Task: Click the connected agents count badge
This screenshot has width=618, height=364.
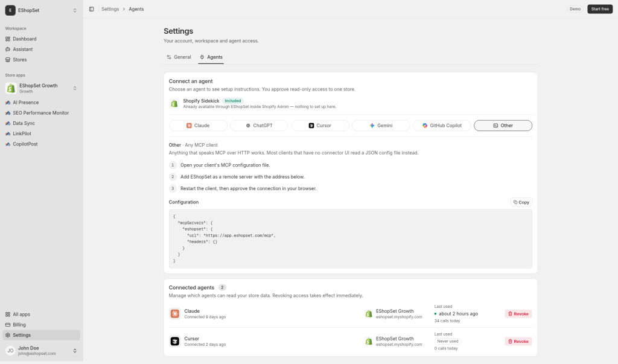Action: (x=222, y=287)
